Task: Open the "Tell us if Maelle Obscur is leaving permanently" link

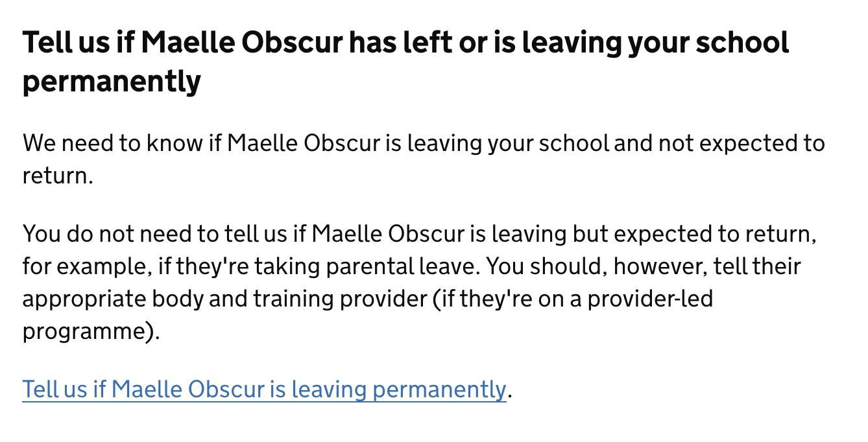Action: tap(263, 390)
